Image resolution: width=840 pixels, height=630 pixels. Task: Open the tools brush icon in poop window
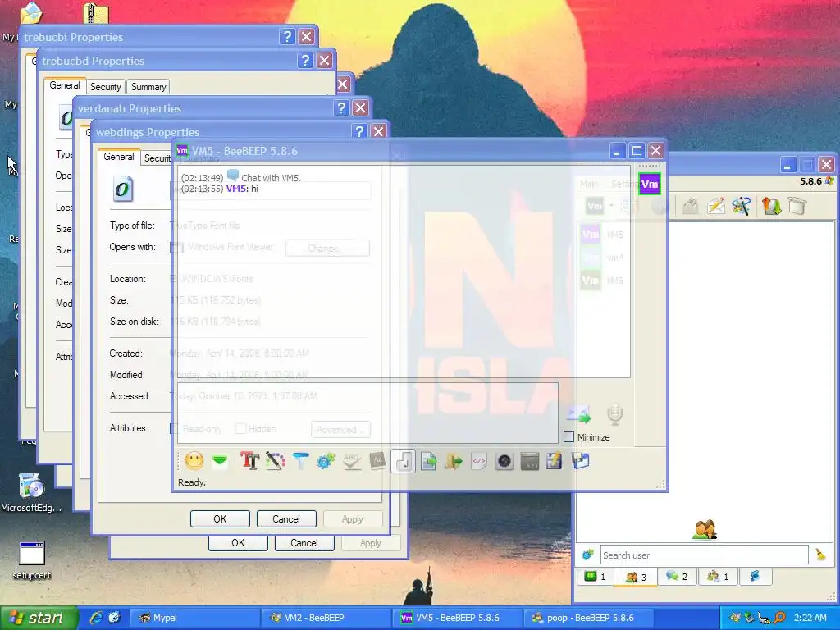(x=742, y=206)
